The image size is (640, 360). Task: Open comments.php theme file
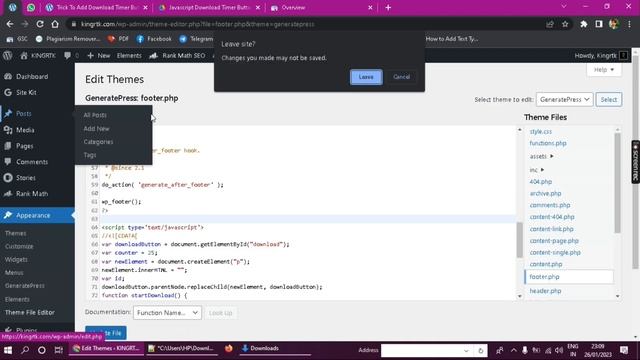pos(550,205)
